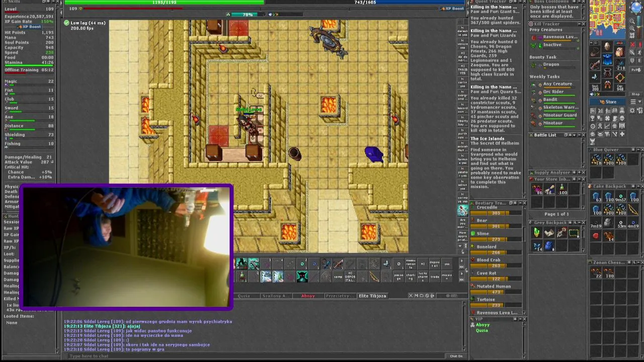Switch to Przecietny chat tab

coord(340,296)
